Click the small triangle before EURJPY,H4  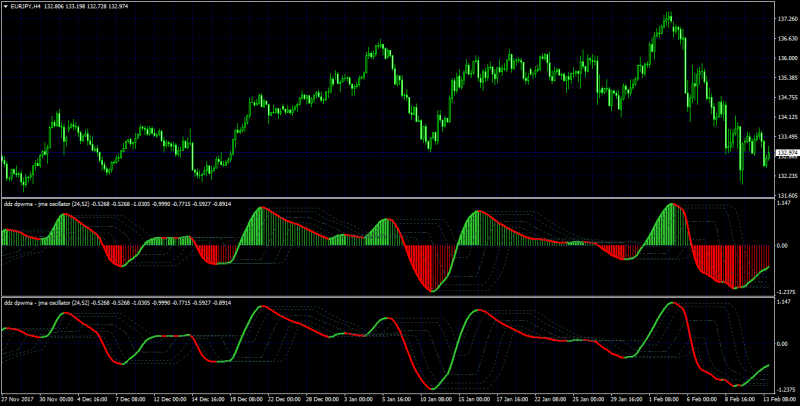click(5, 6)
